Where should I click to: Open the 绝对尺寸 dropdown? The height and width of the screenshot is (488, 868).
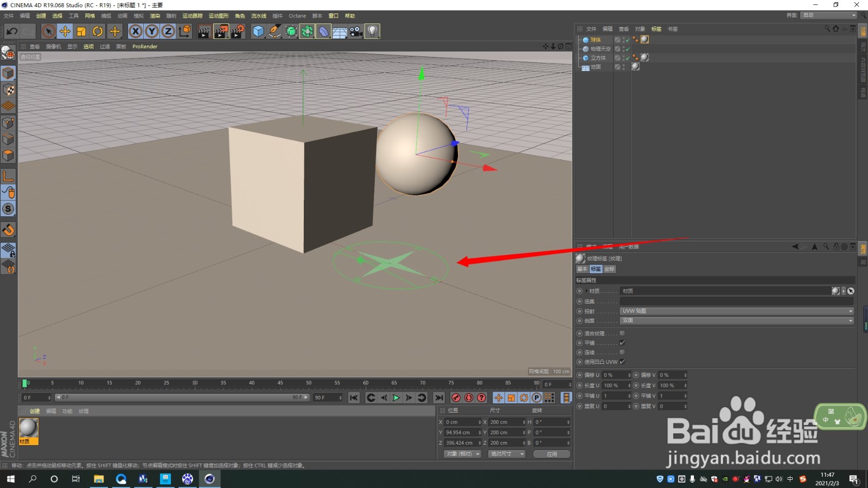[x=507, y=454]
